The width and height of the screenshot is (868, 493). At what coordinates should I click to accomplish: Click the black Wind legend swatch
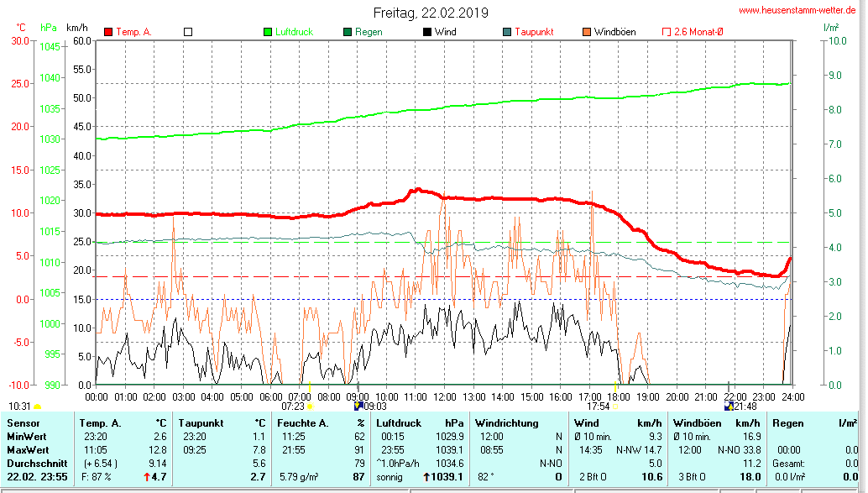427,32
